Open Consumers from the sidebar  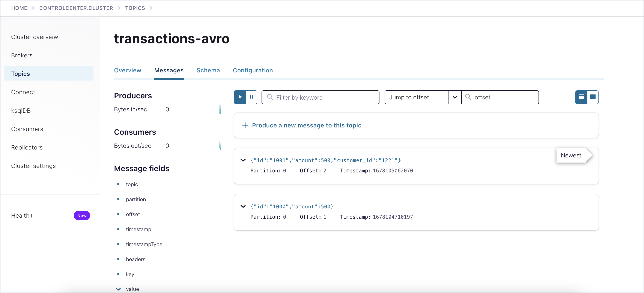click(x=27, y=129)
